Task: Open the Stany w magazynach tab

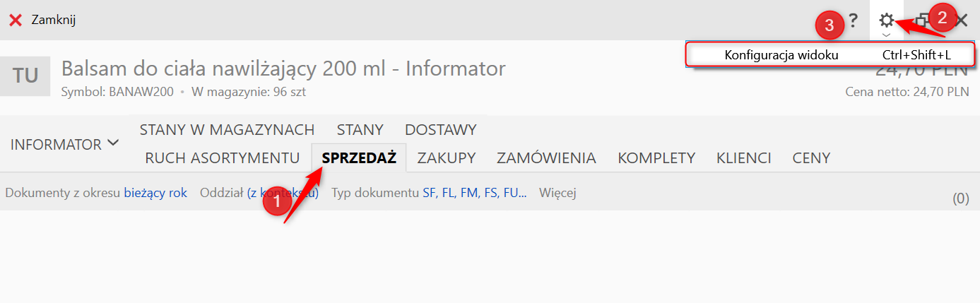Action: [x=227, y=130]
